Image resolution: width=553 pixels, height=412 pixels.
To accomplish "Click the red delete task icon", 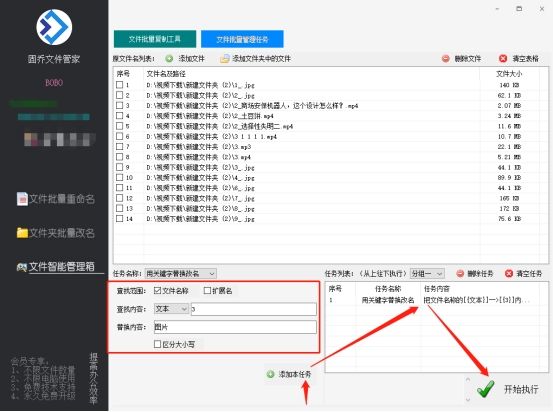I will pyautogui.click(x=460, y=273).
